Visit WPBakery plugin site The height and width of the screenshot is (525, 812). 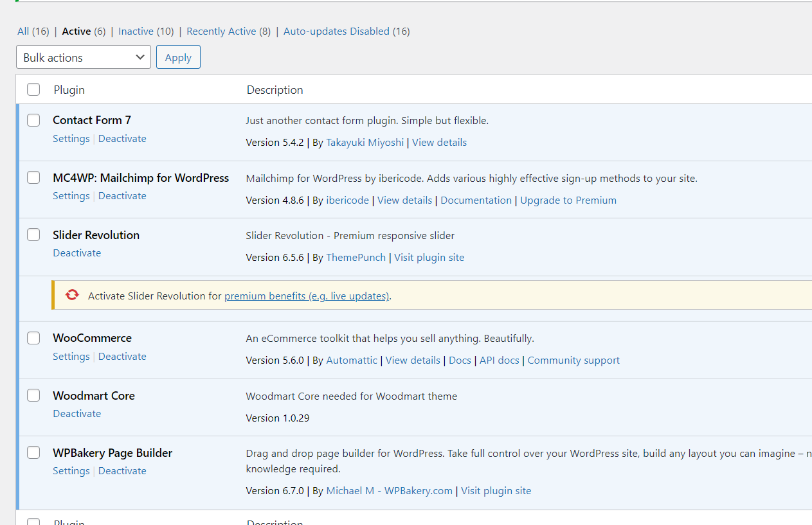tap(496, 491)
